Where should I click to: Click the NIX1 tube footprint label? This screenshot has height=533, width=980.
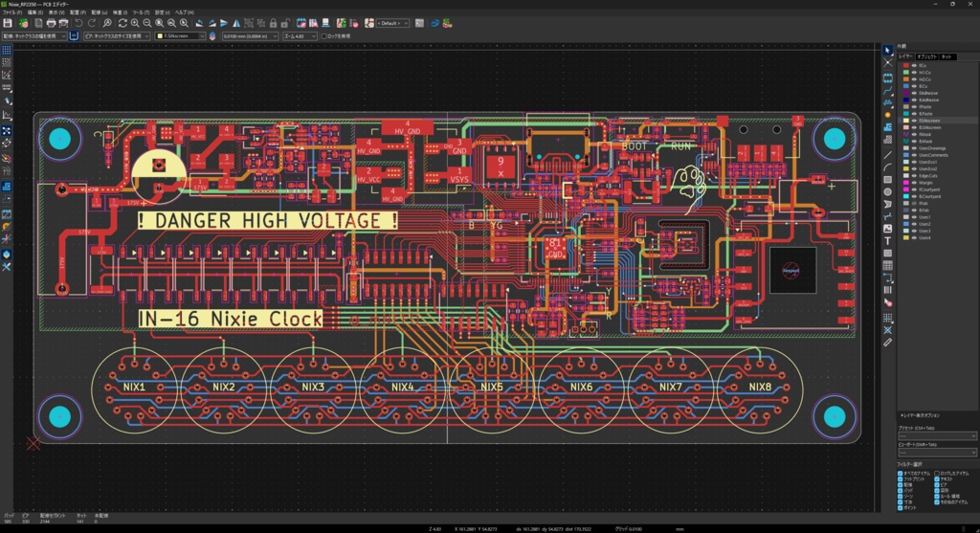[134, 387]
